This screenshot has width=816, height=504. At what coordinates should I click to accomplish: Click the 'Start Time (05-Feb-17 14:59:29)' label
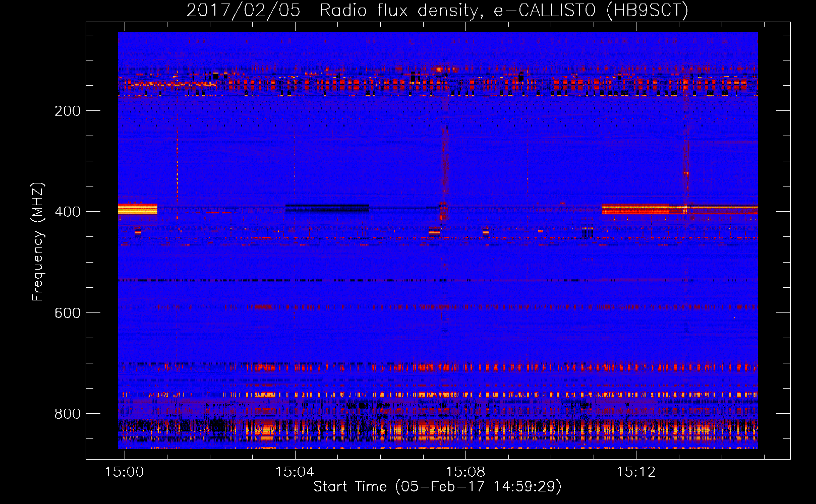tap(437, 487)
